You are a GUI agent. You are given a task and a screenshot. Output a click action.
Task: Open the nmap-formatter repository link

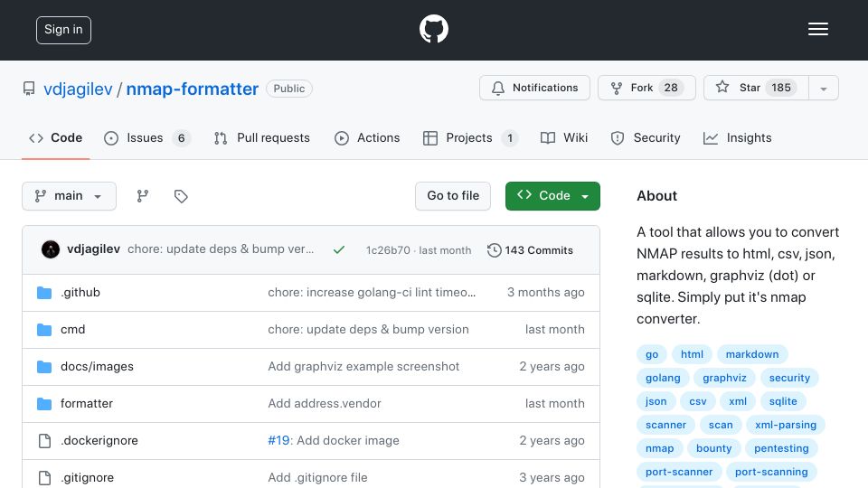192,89
